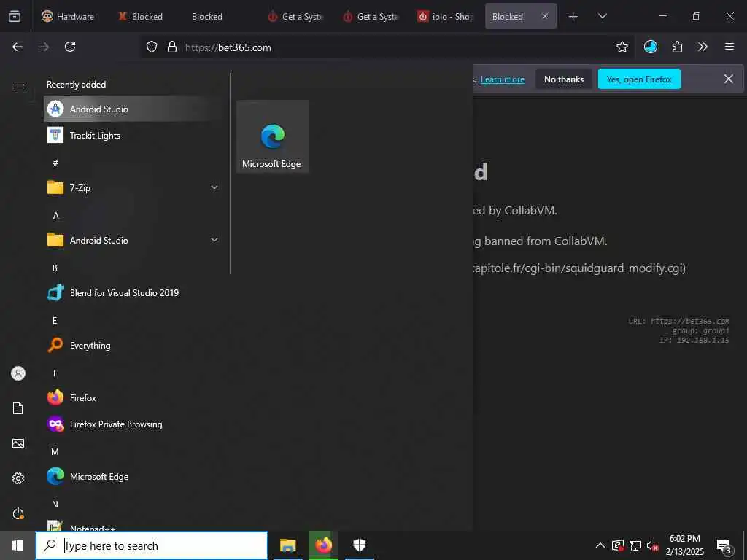Click the Firefox taskbar icon
Screen dimensions: 747x560
pos(323,545)
